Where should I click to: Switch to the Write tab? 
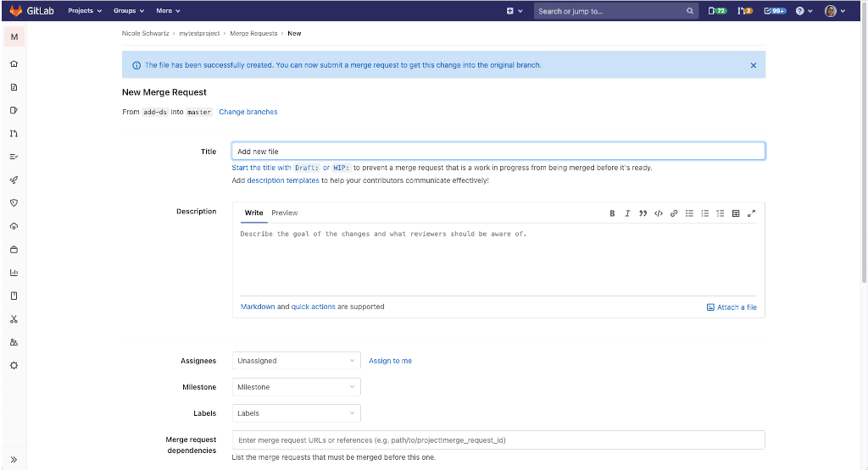click(253, 213)
